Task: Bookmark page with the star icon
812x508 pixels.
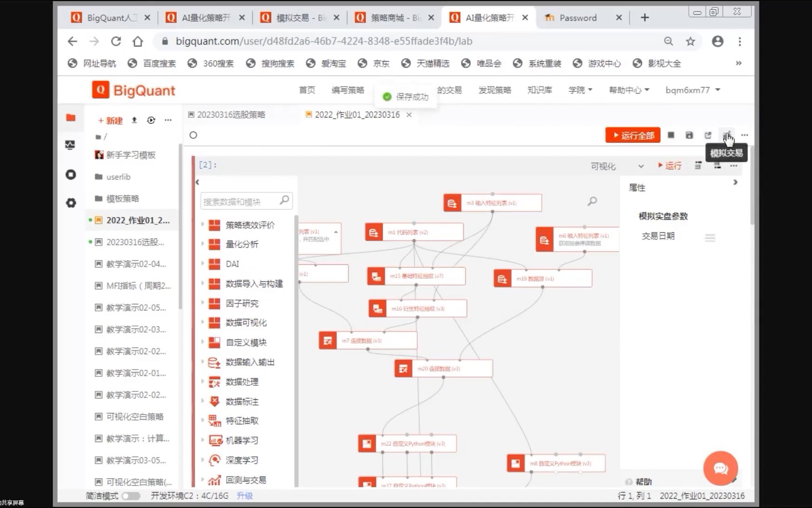Action: [690, 41]
